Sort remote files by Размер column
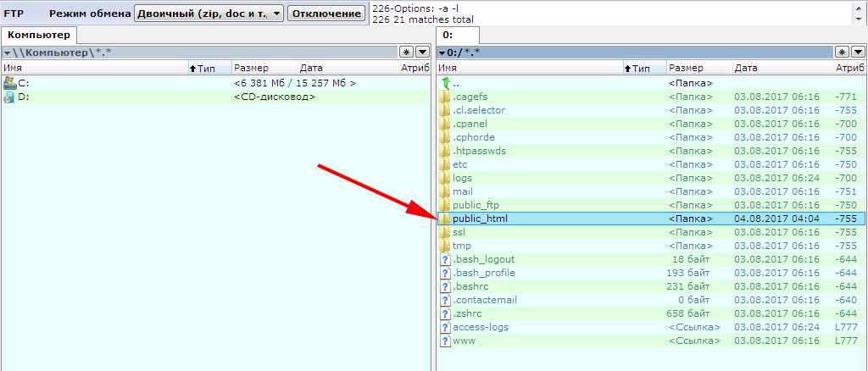Screen dimensions: 868x371 [686, 68]
